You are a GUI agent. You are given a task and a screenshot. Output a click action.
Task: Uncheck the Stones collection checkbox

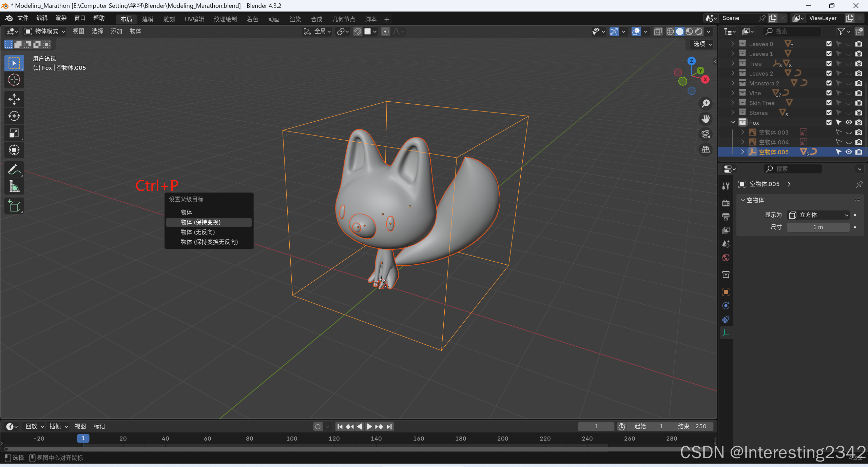coord(829,113)
